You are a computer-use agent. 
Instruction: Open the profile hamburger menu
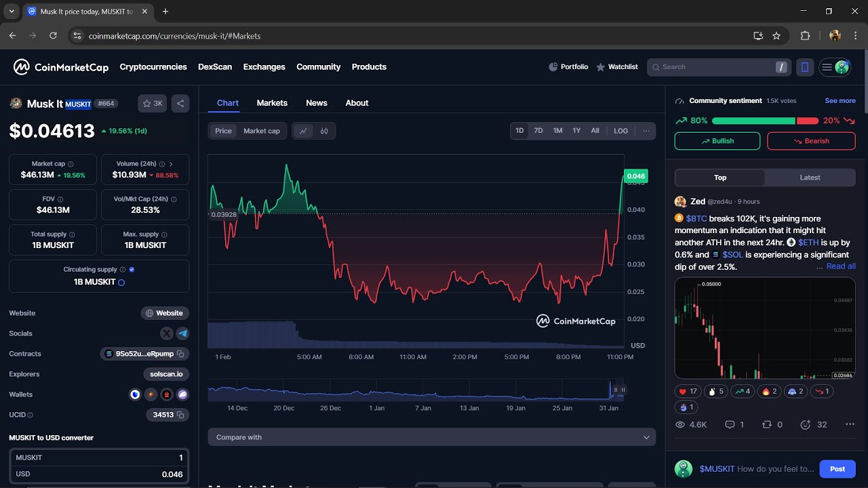click(835, 67)
